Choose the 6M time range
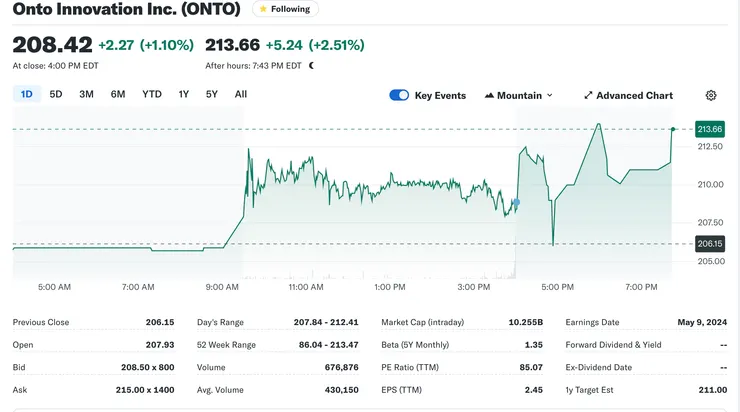Viewport: 740px width, 412px height. 118,94
